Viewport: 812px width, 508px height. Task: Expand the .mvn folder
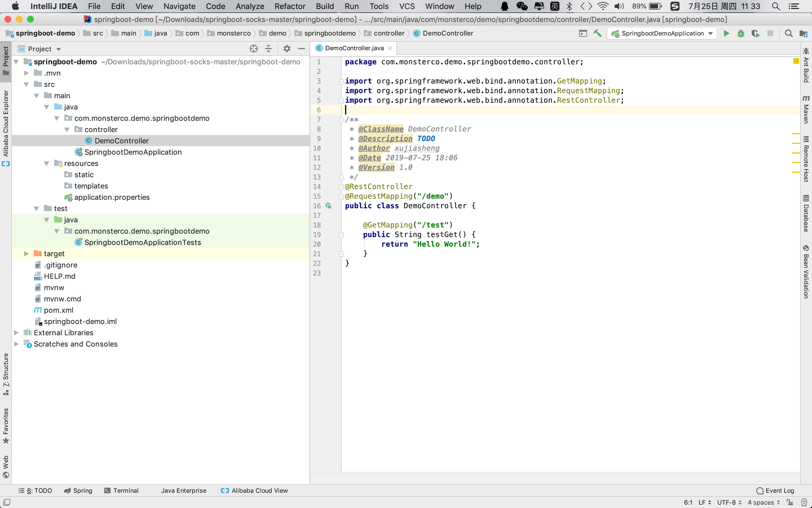[x=26, y=73]
